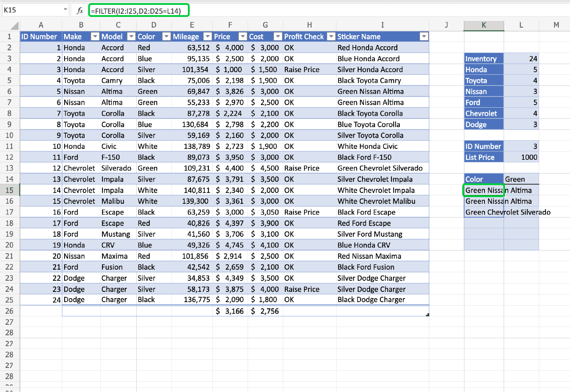Click the Fusion model cell
Screen dimensions: 570x392
coord(118,267)
